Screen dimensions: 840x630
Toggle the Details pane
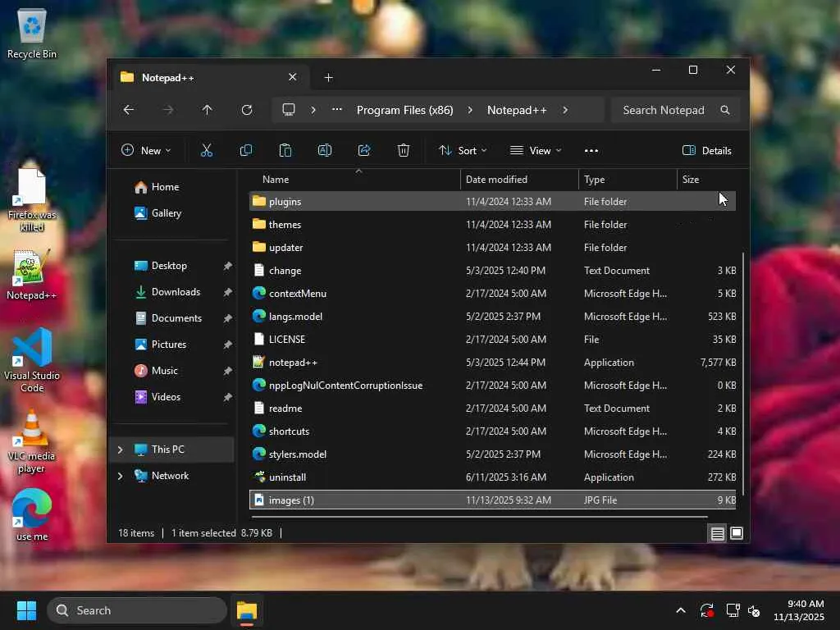pos(707,151)
